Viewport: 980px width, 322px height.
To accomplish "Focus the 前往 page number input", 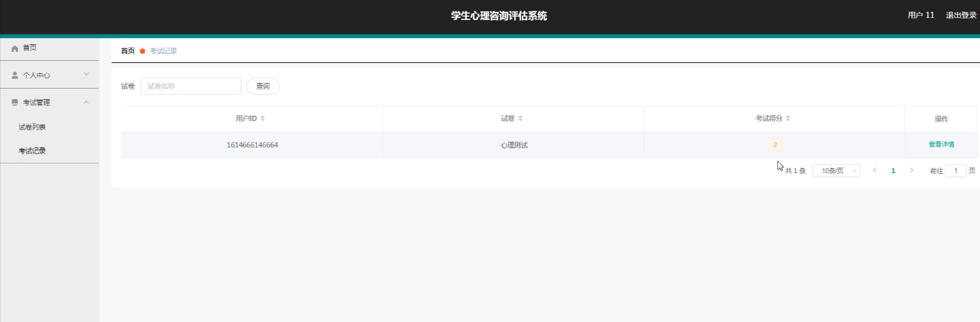I will pyautogui.click(x=956, y=170).
